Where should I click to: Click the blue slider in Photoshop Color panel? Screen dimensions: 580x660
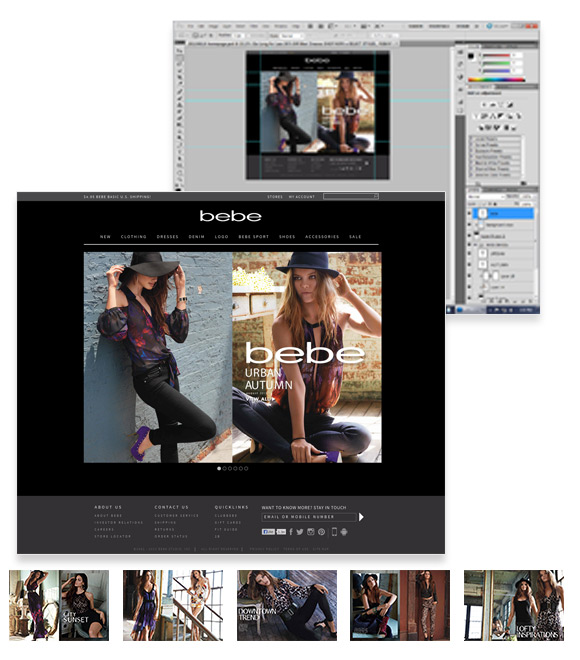pyautogui.click(x=497, y=71)
